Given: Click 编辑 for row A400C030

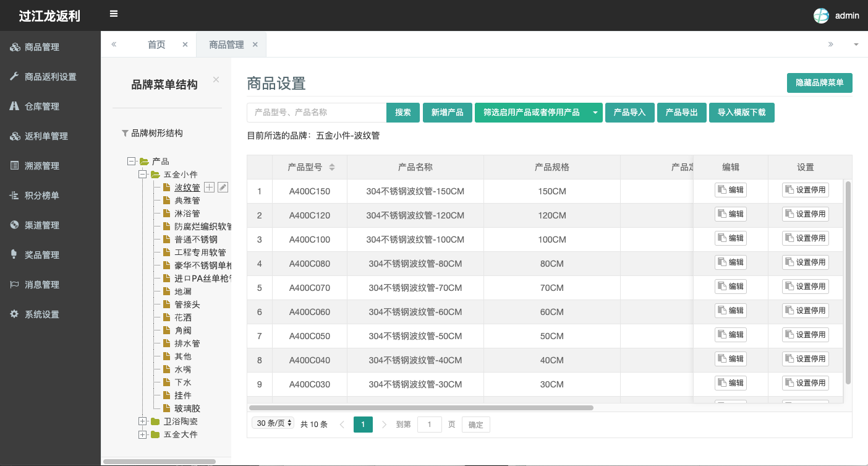Looking at the screenshot, I should pos(731,383).
